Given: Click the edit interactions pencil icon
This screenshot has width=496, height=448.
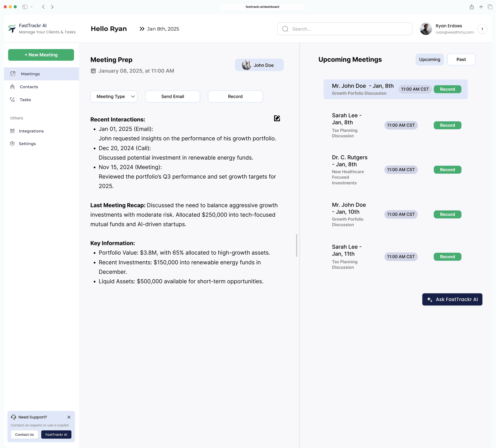Looking at the screenshot, I should point(277,118).
